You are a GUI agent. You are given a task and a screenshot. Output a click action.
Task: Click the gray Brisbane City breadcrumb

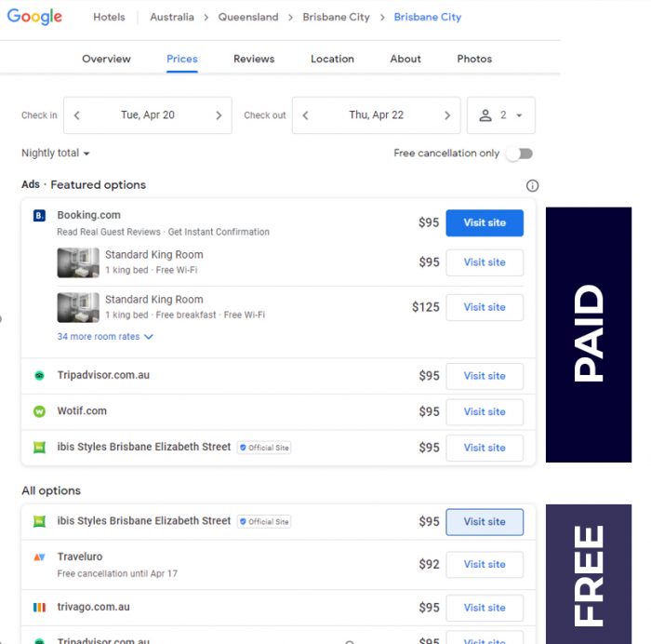(336, 17)
